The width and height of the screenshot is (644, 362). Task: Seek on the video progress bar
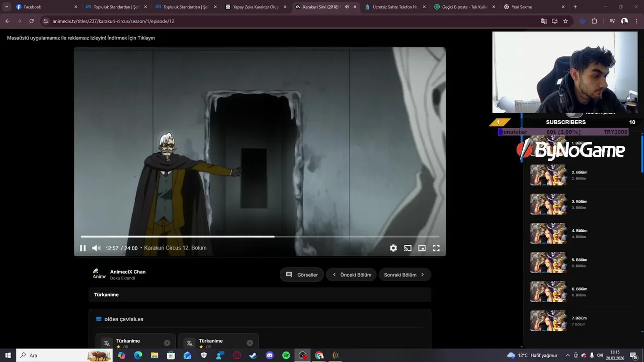[x=260, y=236]
